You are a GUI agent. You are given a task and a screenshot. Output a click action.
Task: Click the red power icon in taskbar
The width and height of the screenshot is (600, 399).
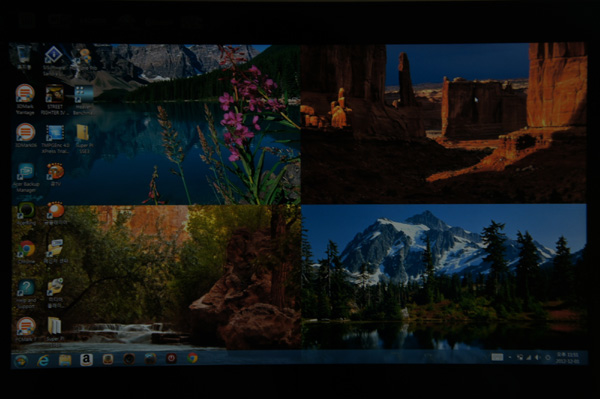click(x=171, y=358)
